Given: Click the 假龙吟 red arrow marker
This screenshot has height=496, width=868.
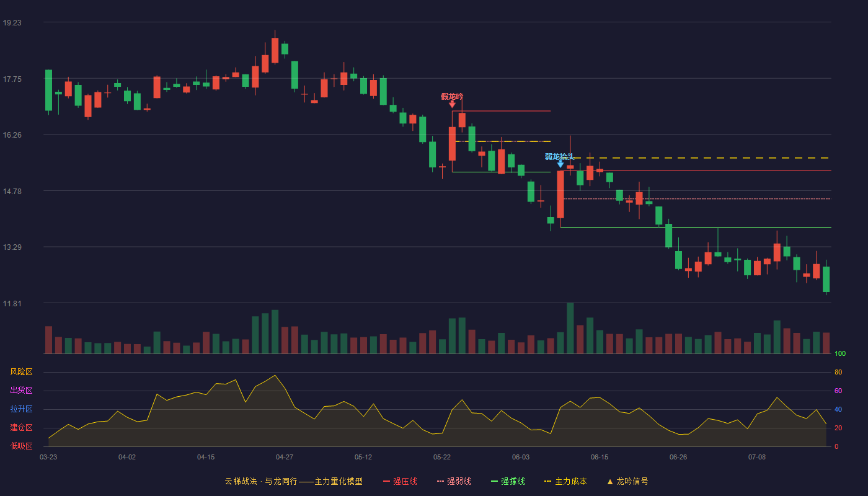Looking at the screenshot, I should (x=452, y=104).
